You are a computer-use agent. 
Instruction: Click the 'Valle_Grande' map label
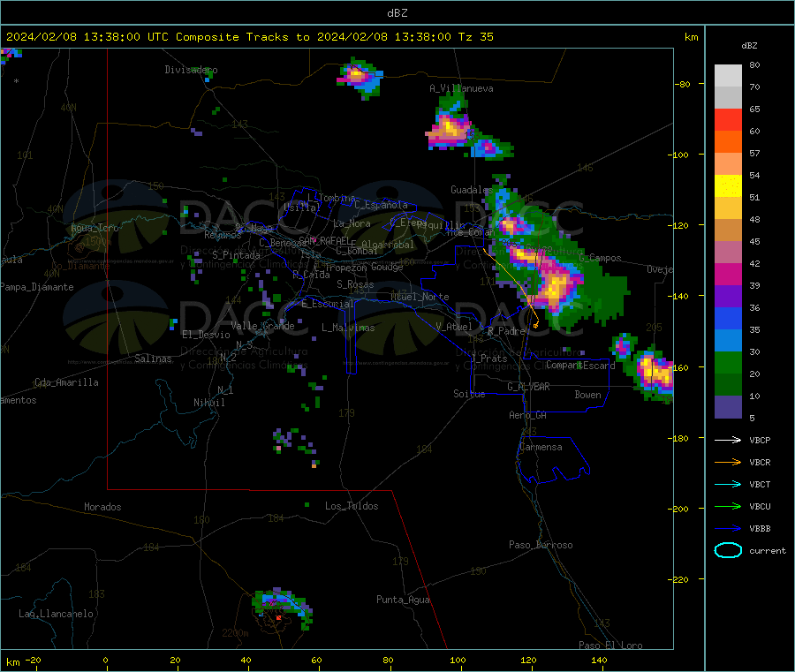262,326
